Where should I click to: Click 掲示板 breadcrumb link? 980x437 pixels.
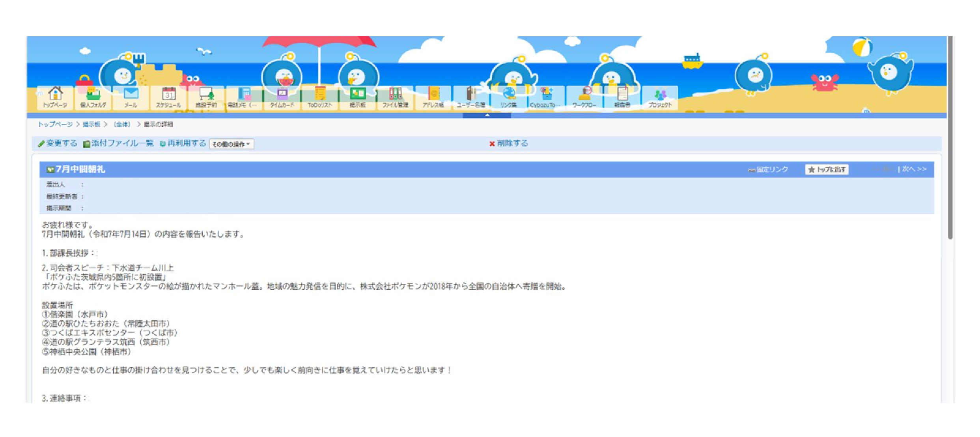point(91,125)
